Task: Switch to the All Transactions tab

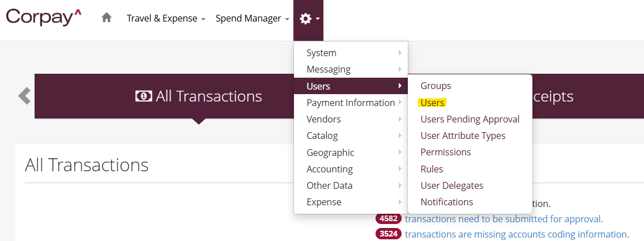Action: [x=198, y=96]
